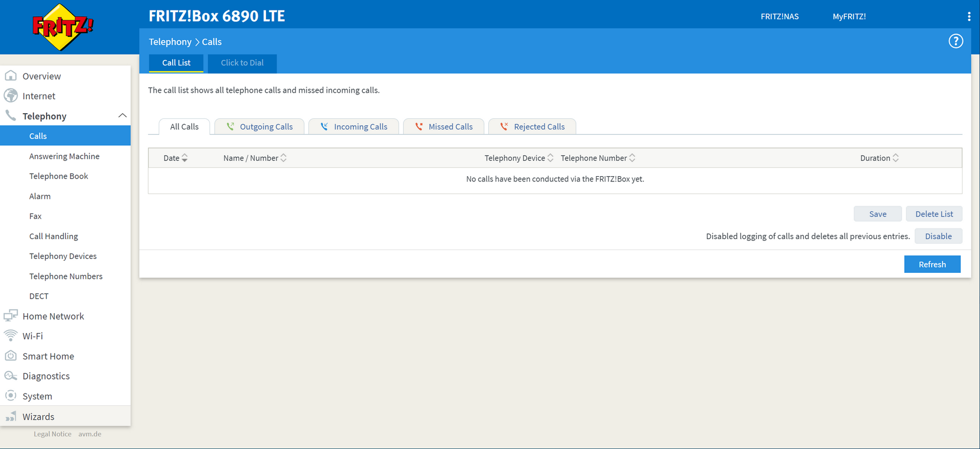Click the Disable logging button
The image size is (980, 449).
pyautogui.click(x=938, y=236)
